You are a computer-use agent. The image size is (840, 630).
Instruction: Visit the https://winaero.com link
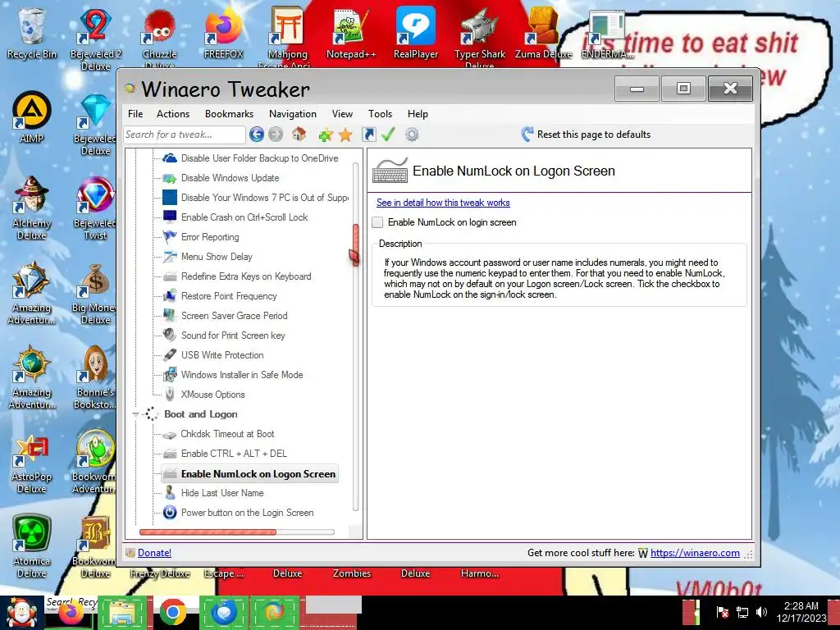695,553
